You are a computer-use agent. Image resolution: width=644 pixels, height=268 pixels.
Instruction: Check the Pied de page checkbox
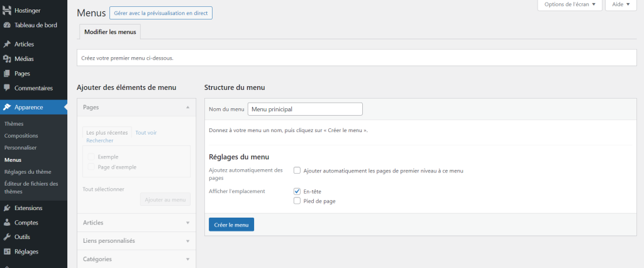point(297,201)
